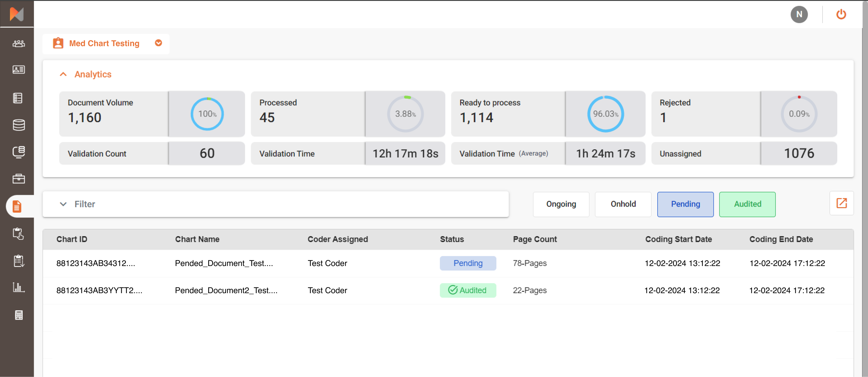Screen dimensions: 868x377
Task: Click the orange power logout icon
Action: pos(841,14)
